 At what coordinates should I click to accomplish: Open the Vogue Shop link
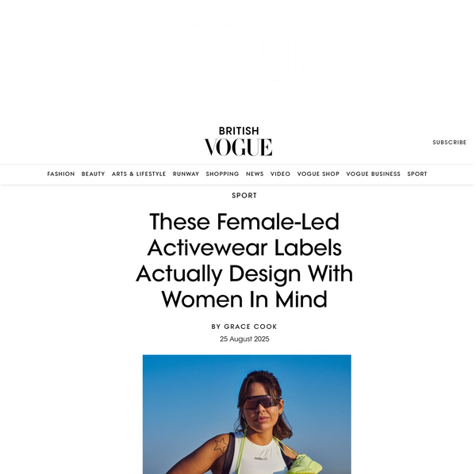318,174
